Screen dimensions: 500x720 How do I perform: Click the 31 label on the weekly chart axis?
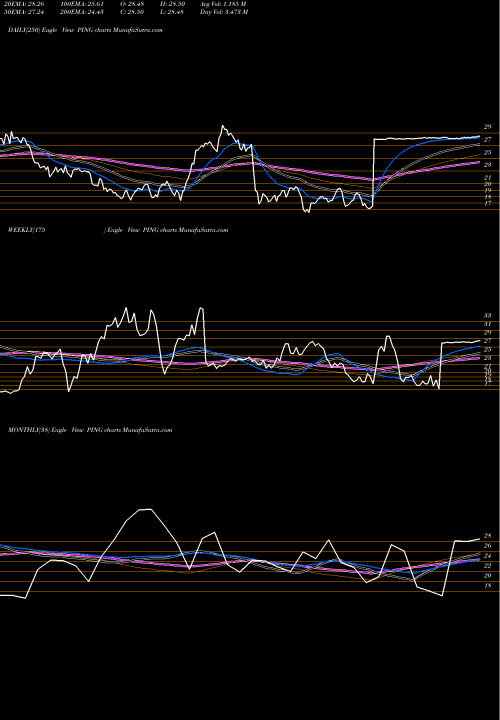click(x=488, y=324)
